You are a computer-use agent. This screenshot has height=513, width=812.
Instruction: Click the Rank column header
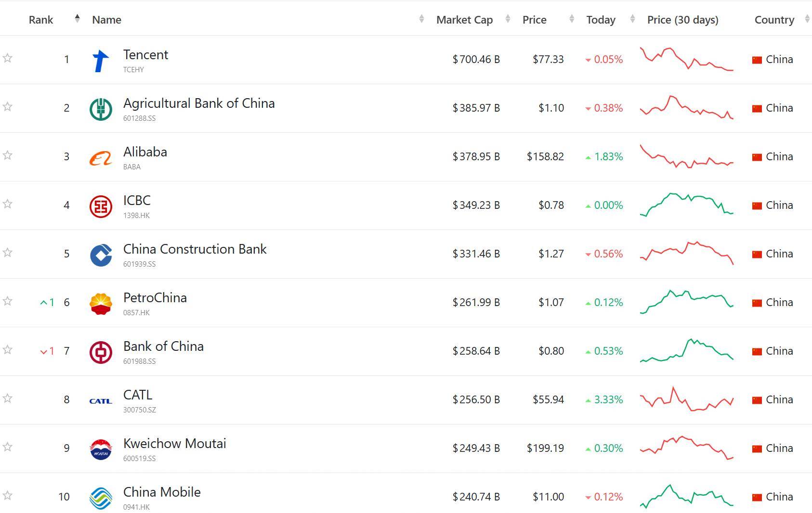pyautogui.click(x=41, y=20)
